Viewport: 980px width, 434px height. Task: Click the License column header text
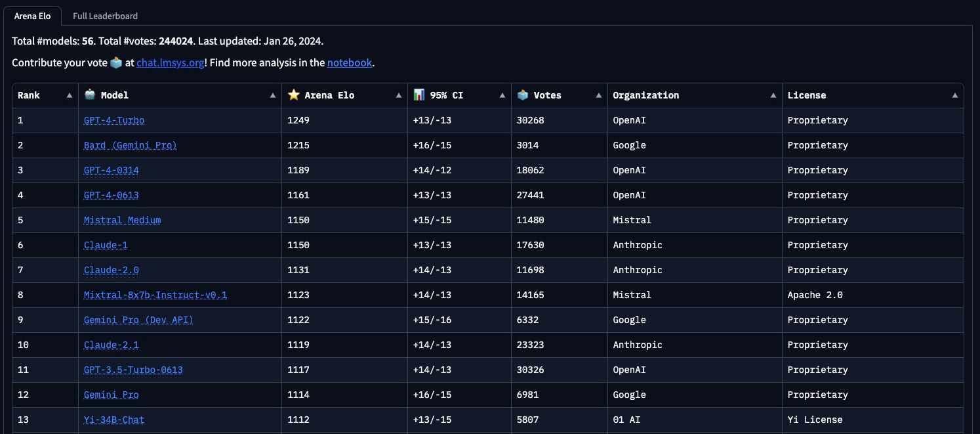(807, 95)
